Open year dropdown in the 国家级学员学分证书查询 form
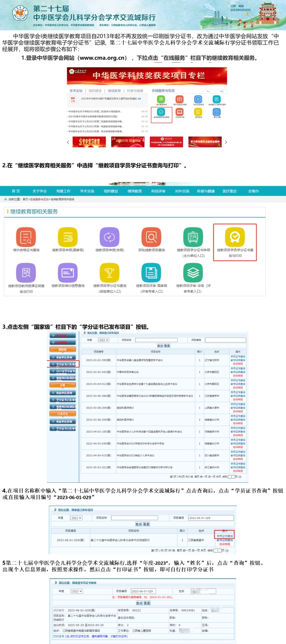The image size is (286, 644). tap(77, 591)
